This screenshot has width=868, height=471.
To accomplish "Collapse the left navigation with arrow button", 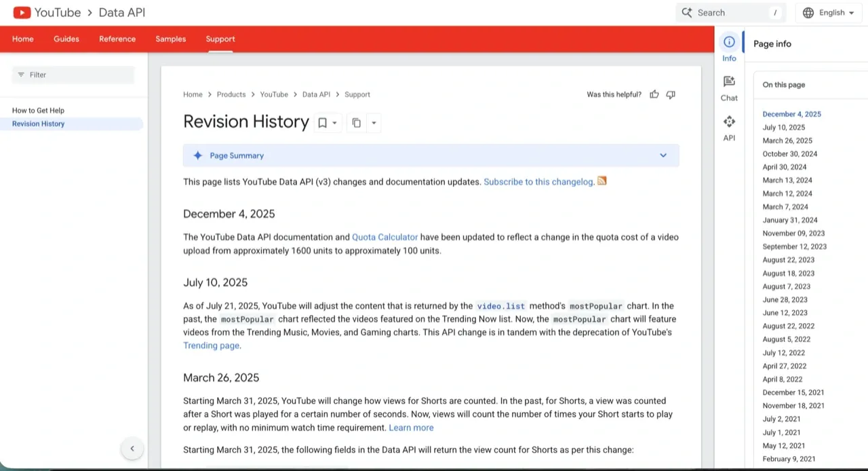I will click(x=132, y=448).
